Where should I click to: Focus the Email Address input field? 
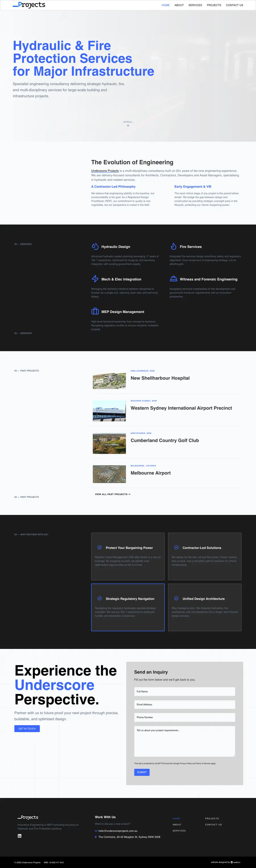(184, 704)
